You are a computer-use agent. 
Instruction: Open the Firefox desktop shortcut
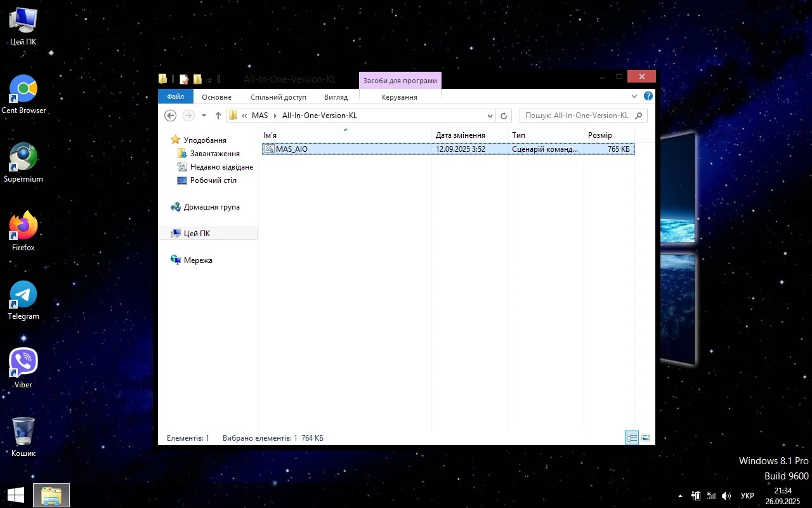pos(23,230)
